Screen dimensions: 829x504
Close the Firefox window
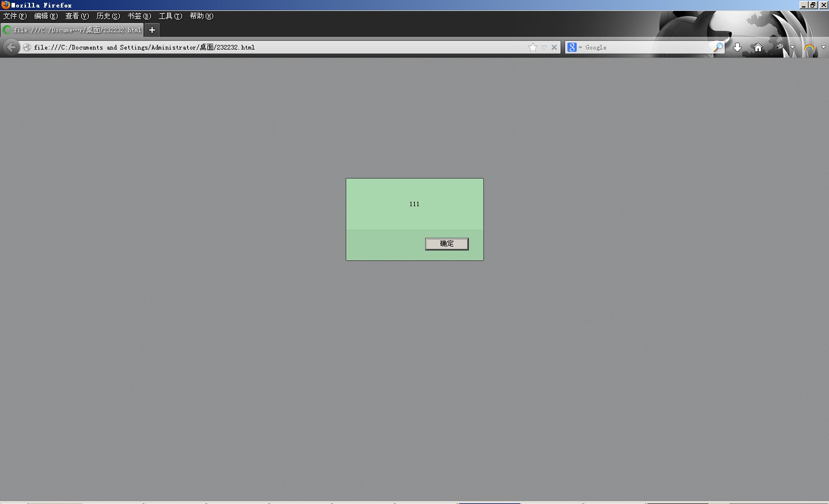[823, 5]
